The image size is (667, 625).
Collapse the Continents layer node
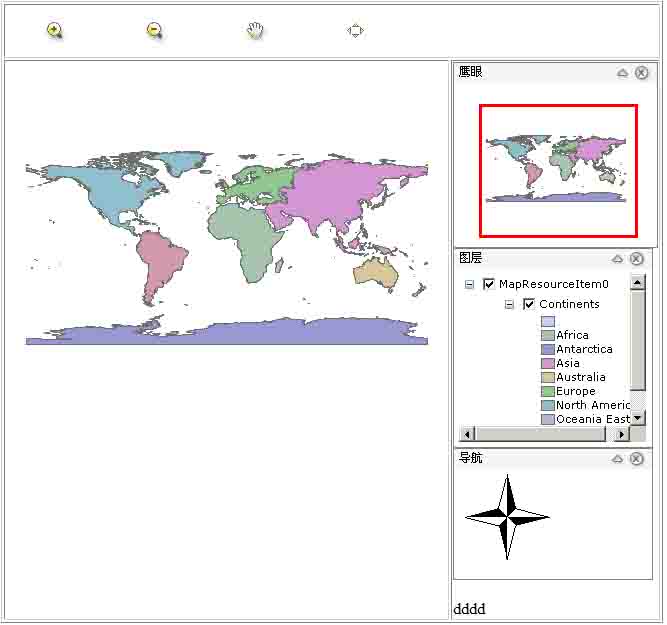click(510, 305)
